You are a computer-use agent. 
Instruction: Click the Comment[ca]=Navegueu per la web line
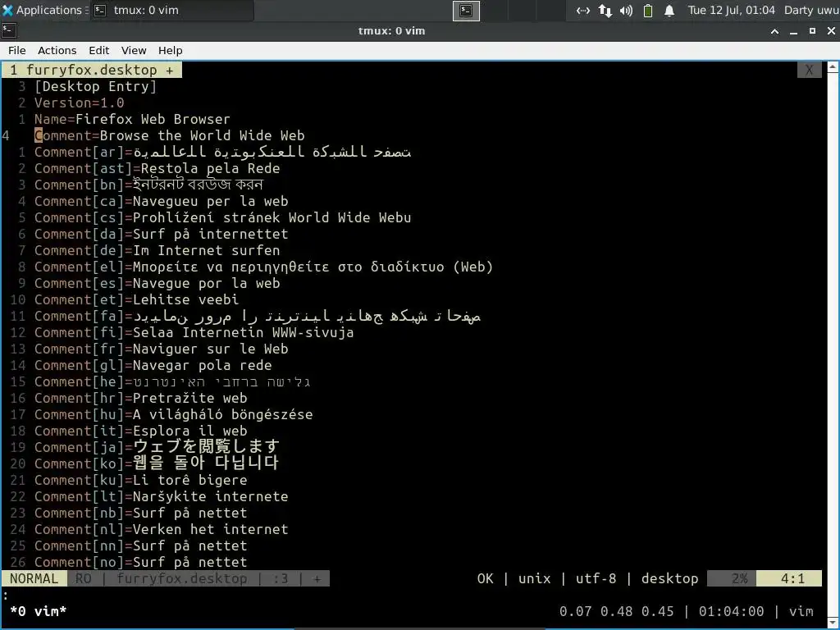pyautogui.click(x=162, y=202)
